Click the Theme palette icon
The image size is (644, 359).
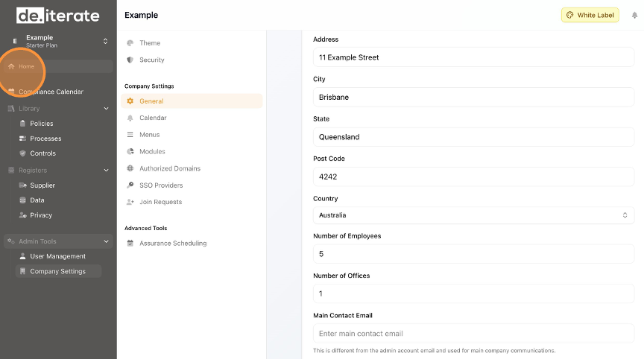(x=130, y=43)
